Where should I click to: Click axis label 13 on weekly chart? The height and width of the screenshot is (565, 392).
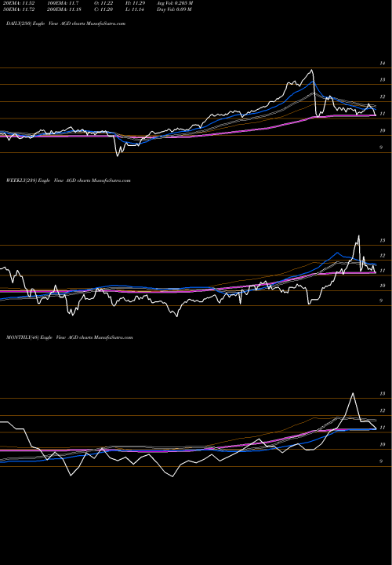[x=383, y=240]
